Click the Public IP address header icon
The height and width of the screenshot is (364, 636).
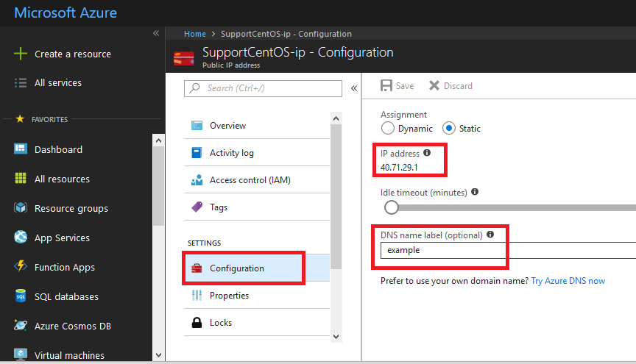[x=184, y=57]
